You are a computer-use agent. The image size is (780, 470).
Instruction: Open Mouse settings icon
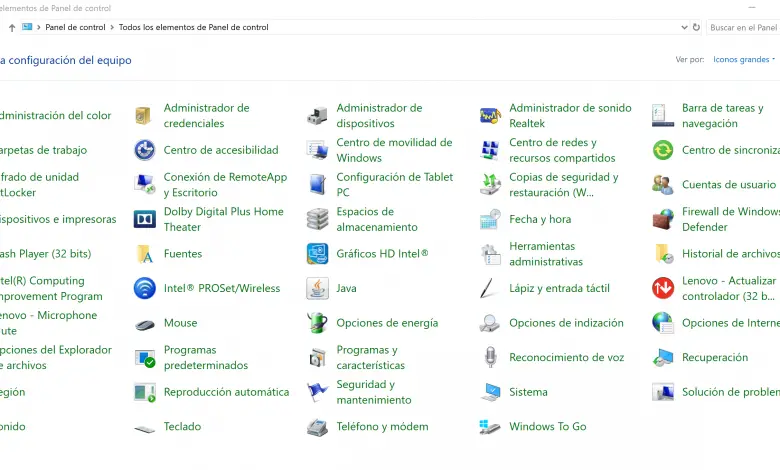tap(144, 325)
